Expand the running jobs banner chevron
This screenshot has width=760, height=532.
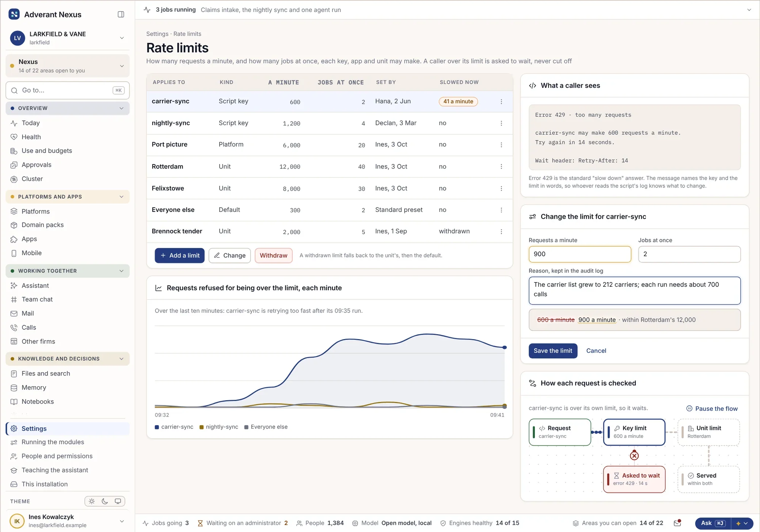[x=749, y=10]
